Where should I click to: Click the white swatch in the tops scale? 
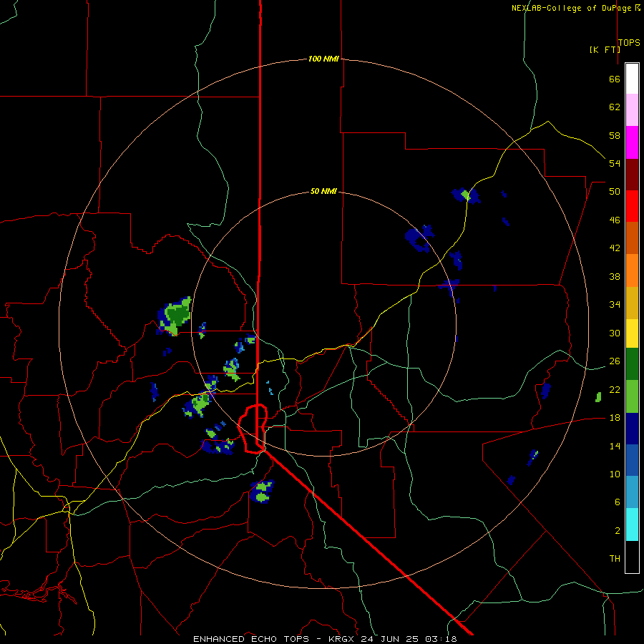632,79
